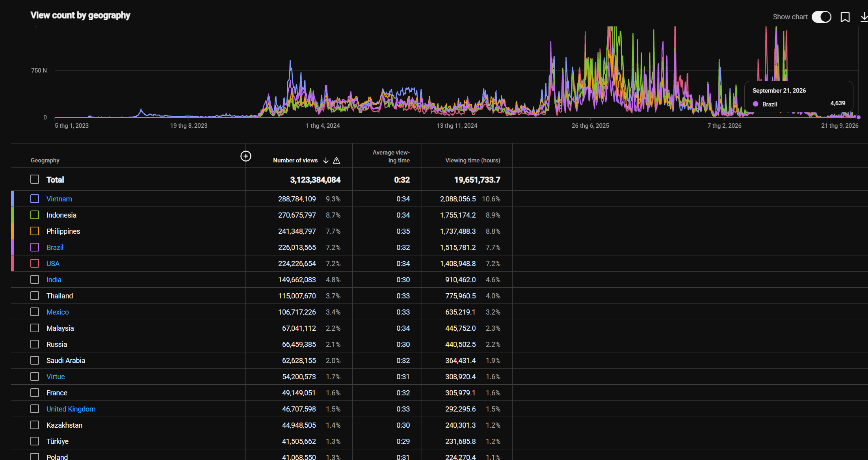Sort by Viewing time (hours) column header
Viewport: 868px width, 460px height.
(472, 160)
